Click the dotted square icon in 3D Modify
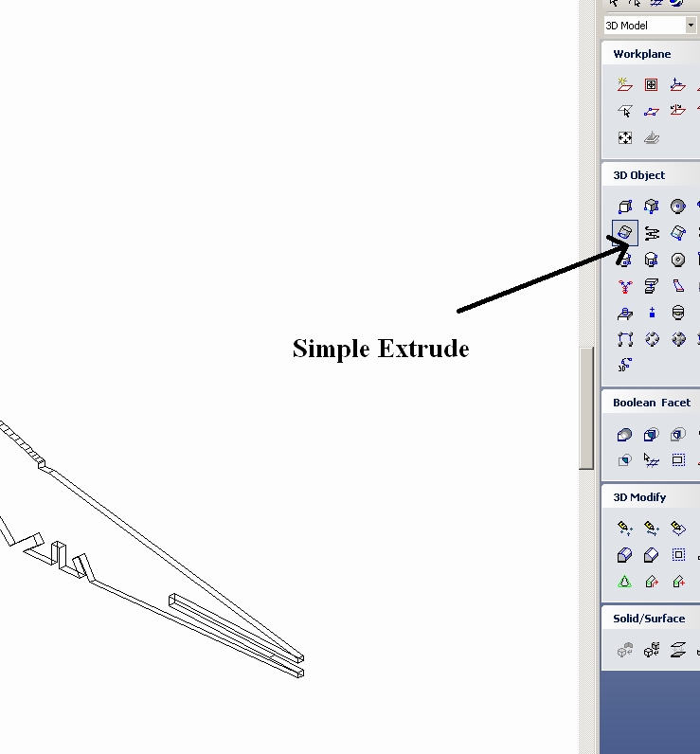The width and height of the screenshot is (700, 754). 678,555
